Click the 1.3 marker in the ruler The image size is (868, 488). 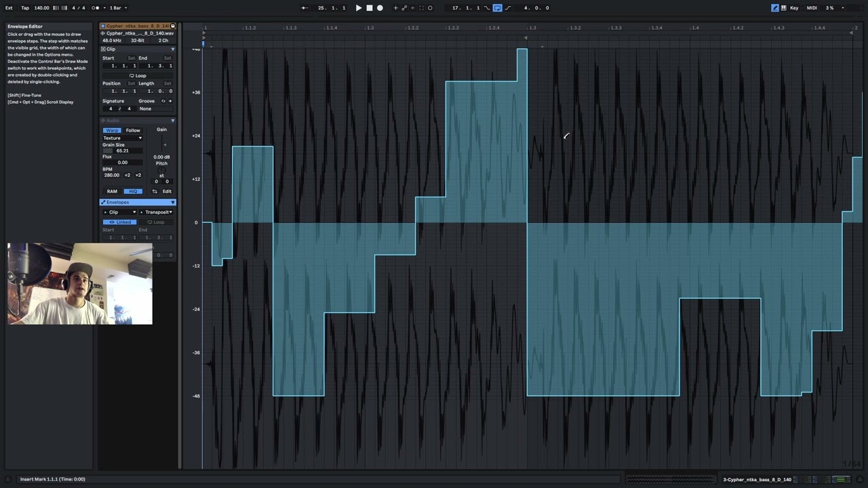[x=533, y=28]
